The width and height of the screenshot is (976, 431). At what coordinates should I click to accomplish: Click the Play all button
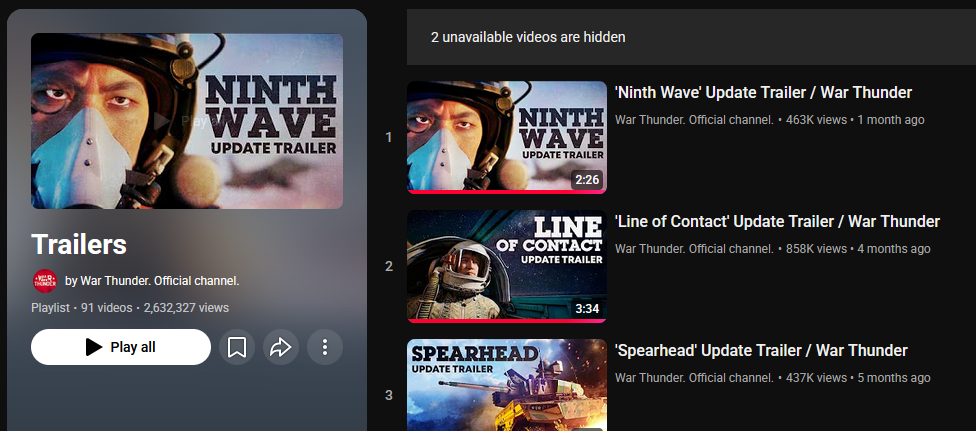121,347
